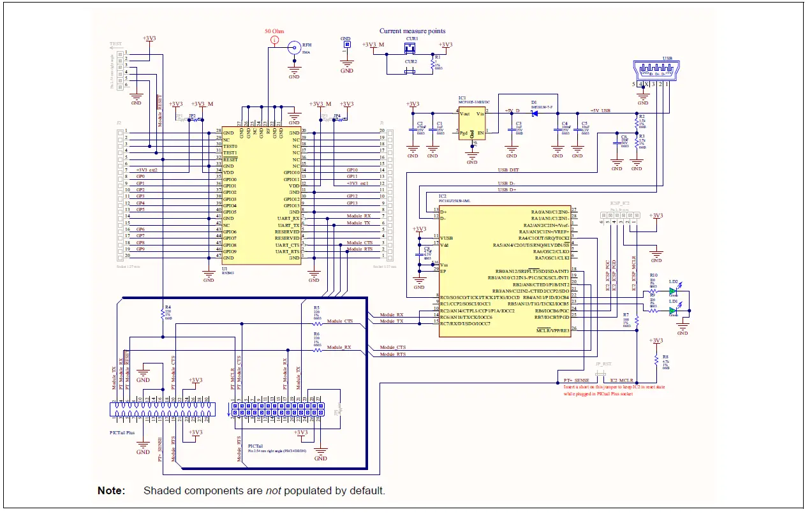Select the 'GP0' net label
This screenshot has width=812, height=514.
(x=141, y=176)
